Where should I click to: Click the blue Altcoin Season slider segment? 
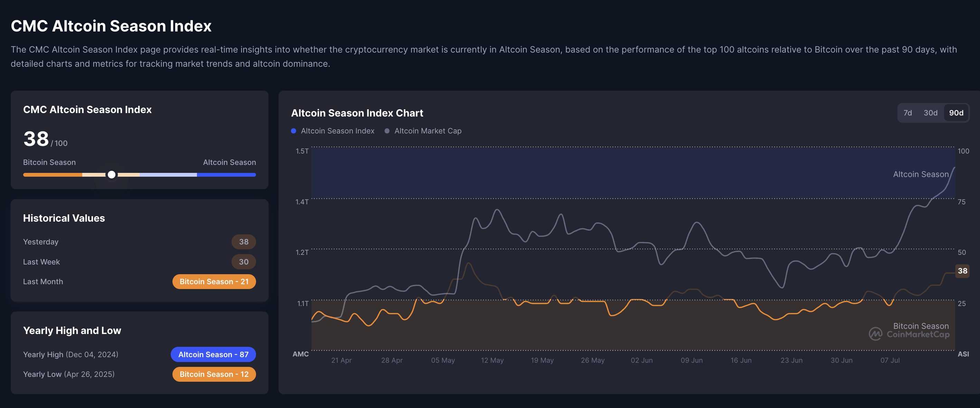pos(226,175)
